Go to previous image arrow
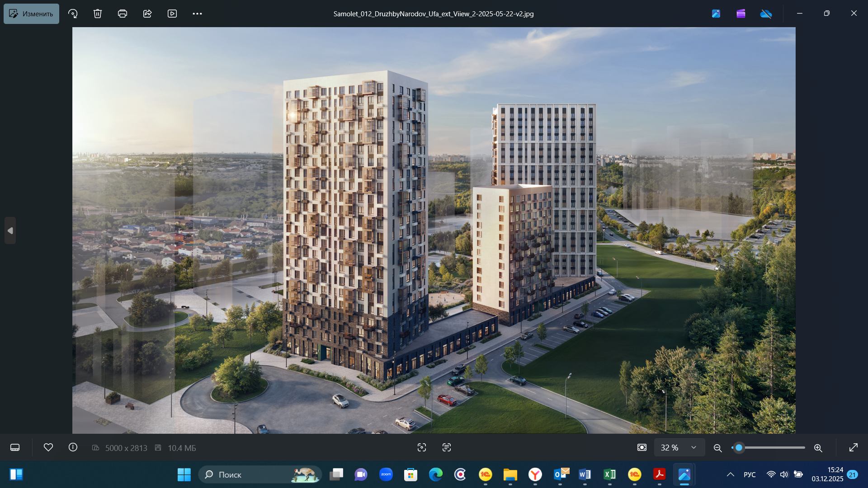868x488 pixels. (10, 230)
